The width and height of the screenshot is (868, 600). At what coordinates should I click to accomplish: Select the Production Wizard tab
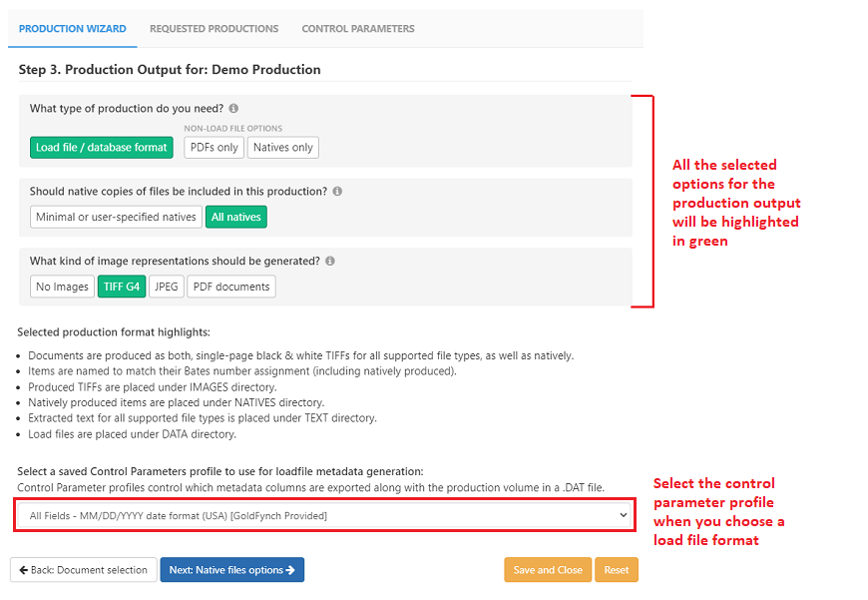tap(72, 29)
